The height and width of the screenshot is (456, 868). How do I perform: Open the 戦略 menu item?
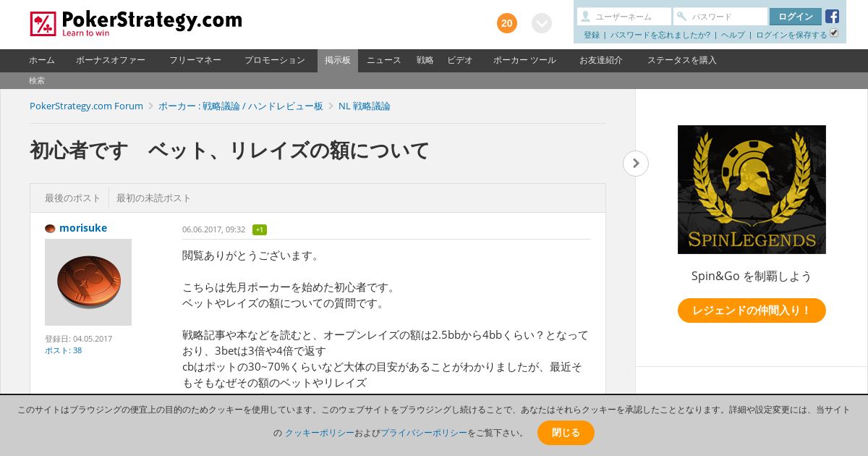click(x=425, y=60)
